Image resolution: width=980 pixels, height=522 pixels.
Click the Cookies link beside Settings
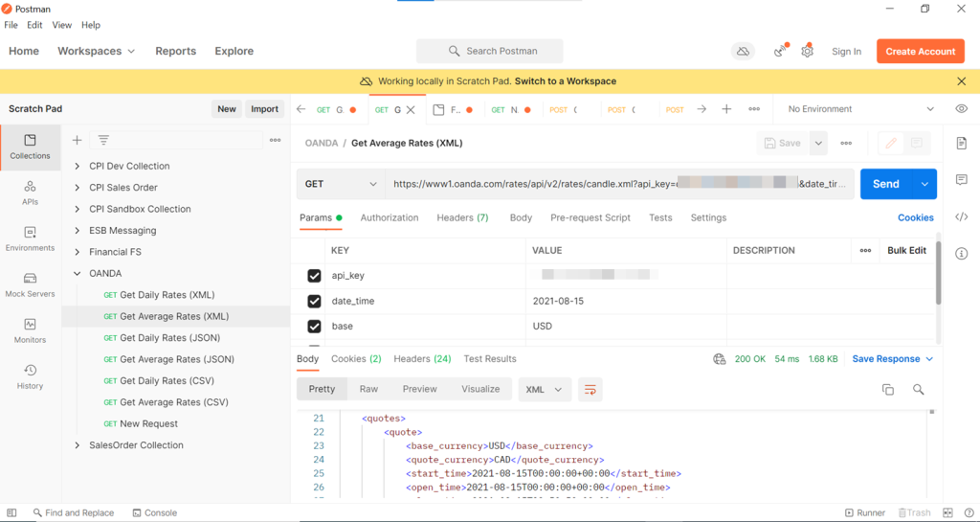coord(916,217)
